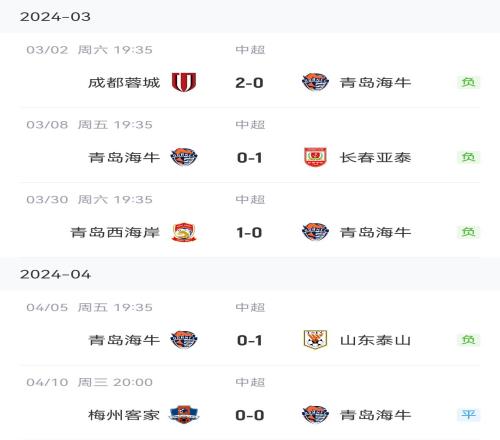Screen dimensions: 500x440
Task: Tap the 山东泰山 team crest
Action: pos(315,340)
